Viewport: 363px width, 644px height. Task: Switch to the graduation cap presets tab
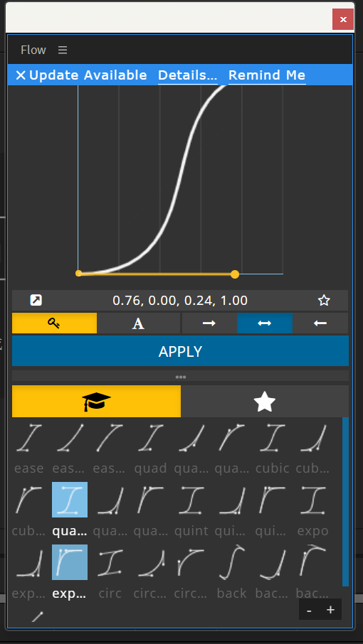[x=96, y=402]
